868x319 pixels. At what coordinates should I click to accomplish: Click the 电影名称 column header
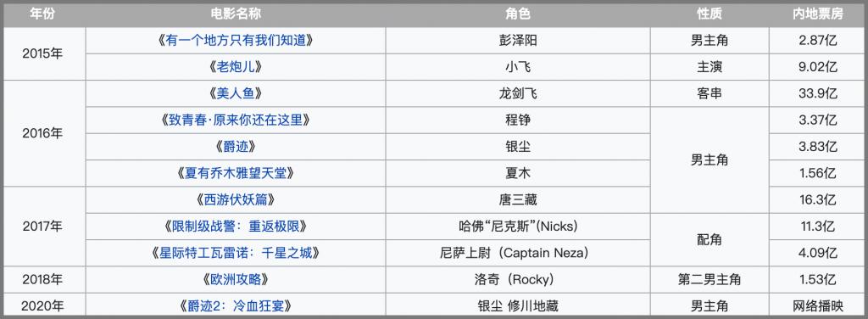[236, 15]
